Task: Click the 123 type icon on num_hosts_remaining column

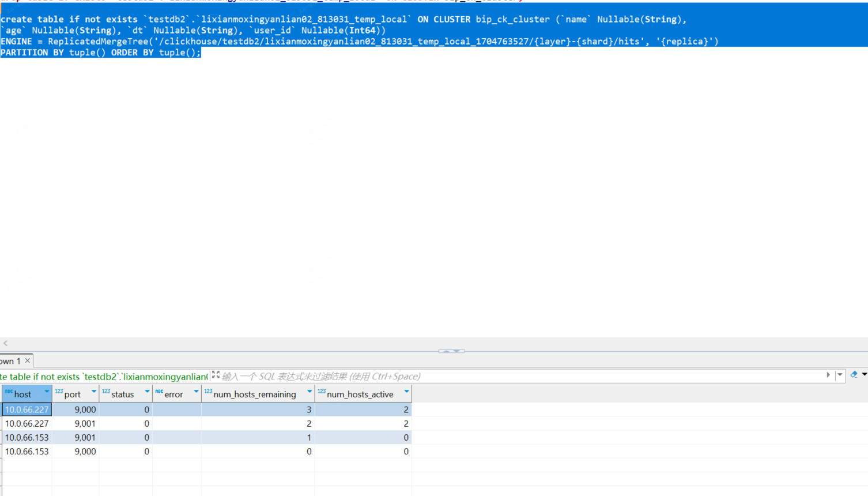Action: (x=208, y=391)
